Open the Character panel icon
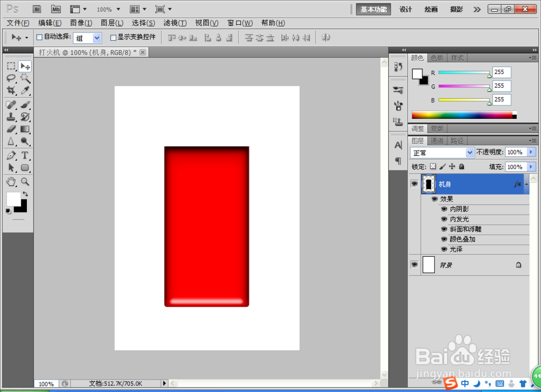The height and width of the screenshot is (392, 541). [x=398, y=145]
